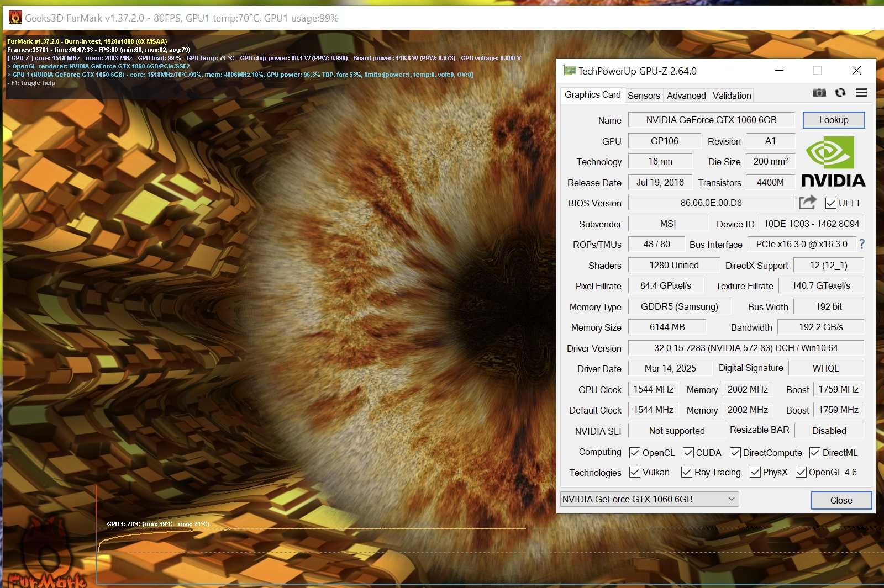Toggle the DirectCompute checkbox
Image resolution: width=884 pixels, height=588 pixels.
pos(735,453)
